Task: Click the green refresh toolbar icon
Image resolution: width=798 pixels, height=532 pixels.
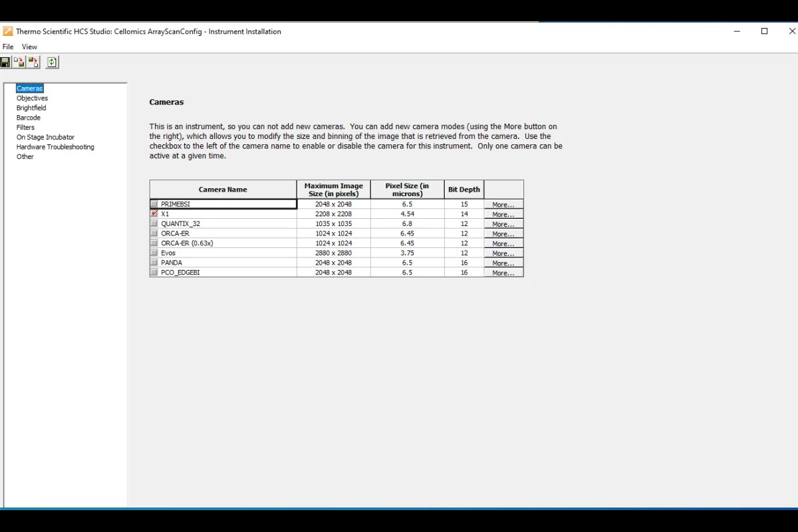Action: coord(53,63)
